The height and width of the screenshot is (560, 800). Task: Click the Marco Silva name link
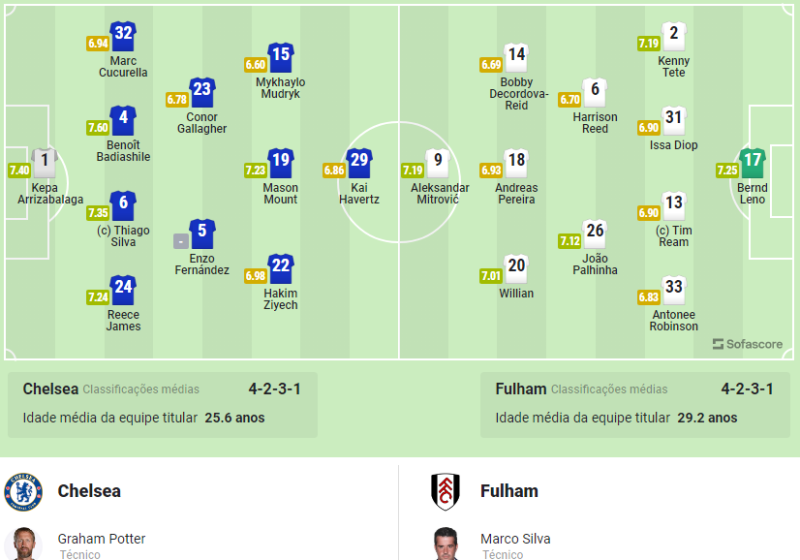click(515, 539)
